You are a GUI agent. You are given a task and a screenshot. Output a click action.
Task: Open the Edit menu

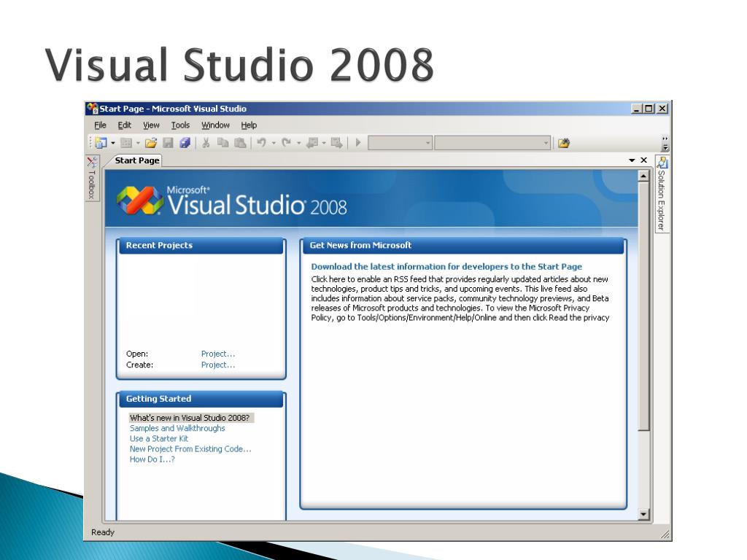[124, 125]
